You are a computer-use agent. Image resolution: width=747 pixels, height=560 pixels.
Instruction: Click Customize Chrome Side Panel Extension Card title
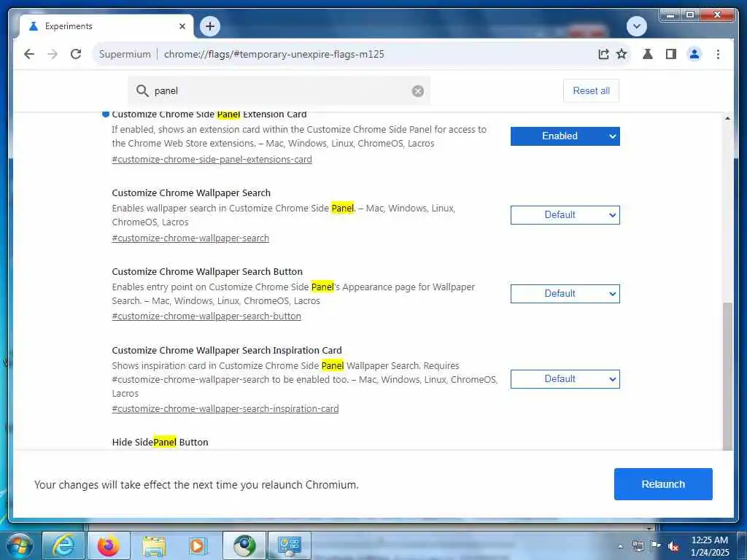[209, 114]
